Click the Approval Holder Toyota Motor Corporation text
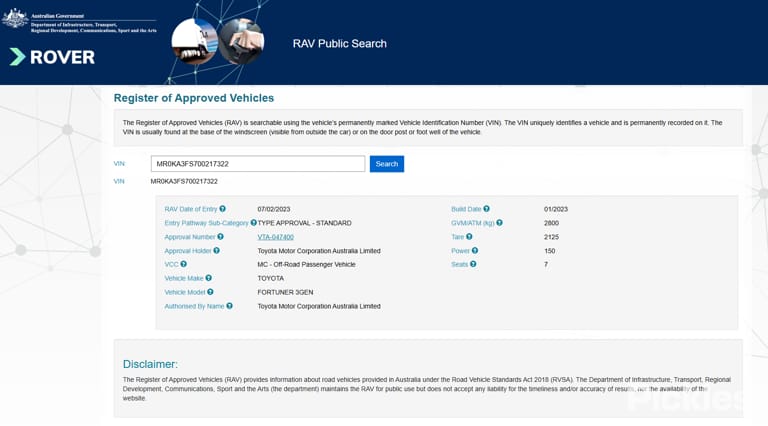 [319, 251]
